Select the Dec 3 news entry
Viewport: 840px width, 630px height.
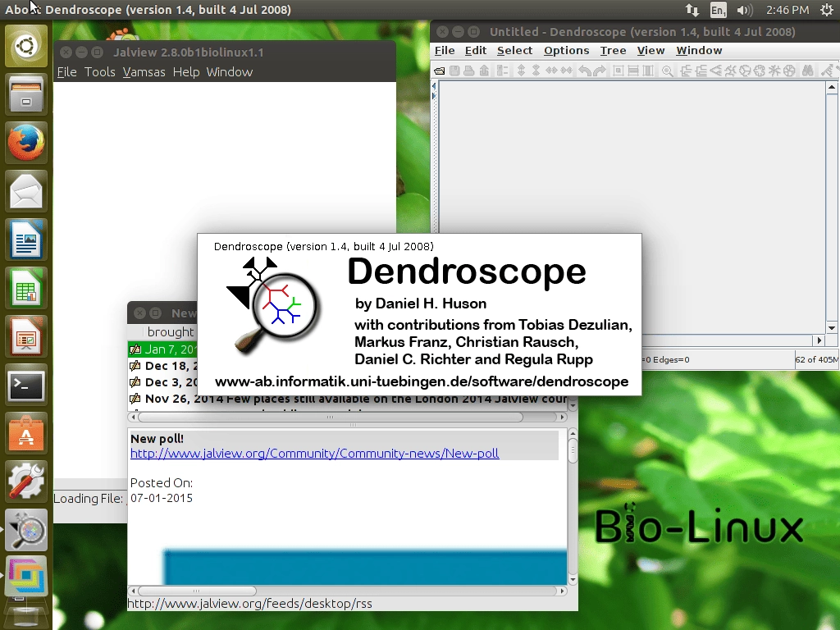(163, 382)
